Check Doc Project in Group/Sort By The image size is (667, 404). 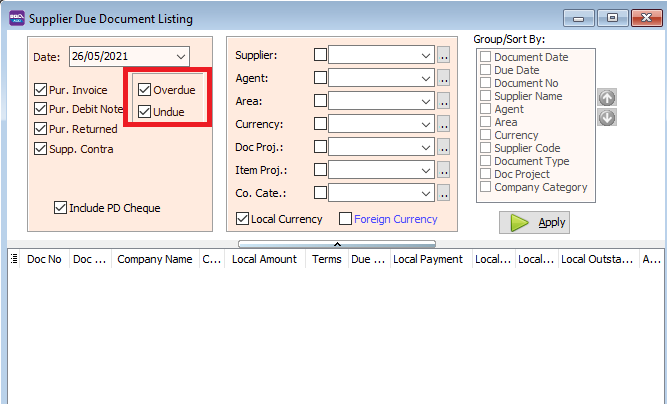coord(485,174)
